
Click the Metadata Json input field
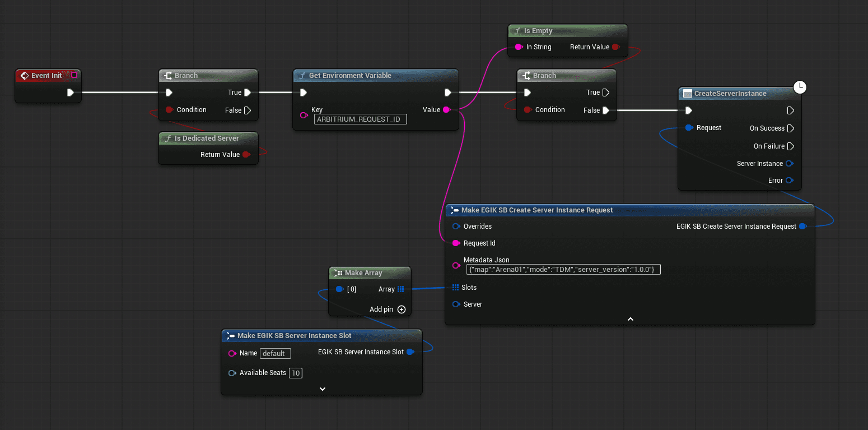click(x=563, y=269)
